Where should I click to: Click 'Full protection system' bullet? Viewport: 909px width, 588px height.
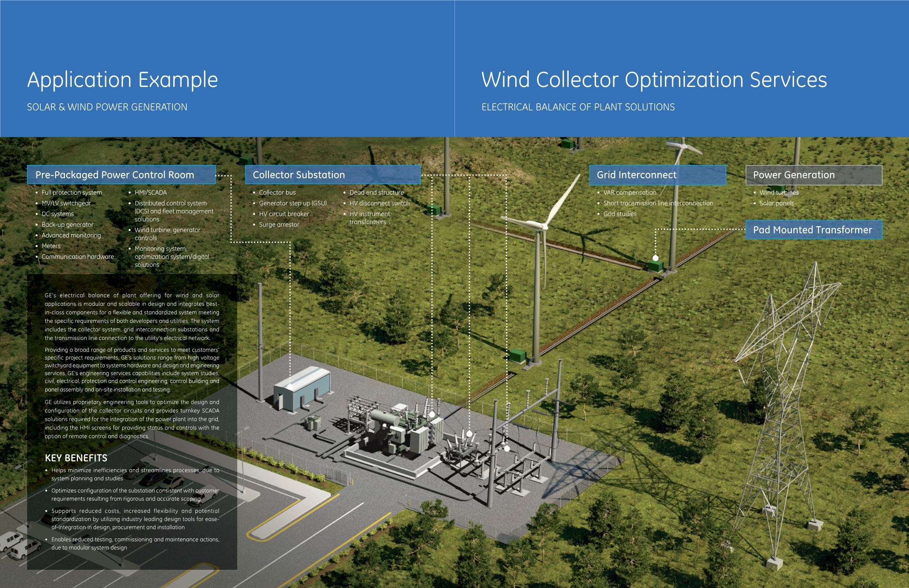[69, 193]
